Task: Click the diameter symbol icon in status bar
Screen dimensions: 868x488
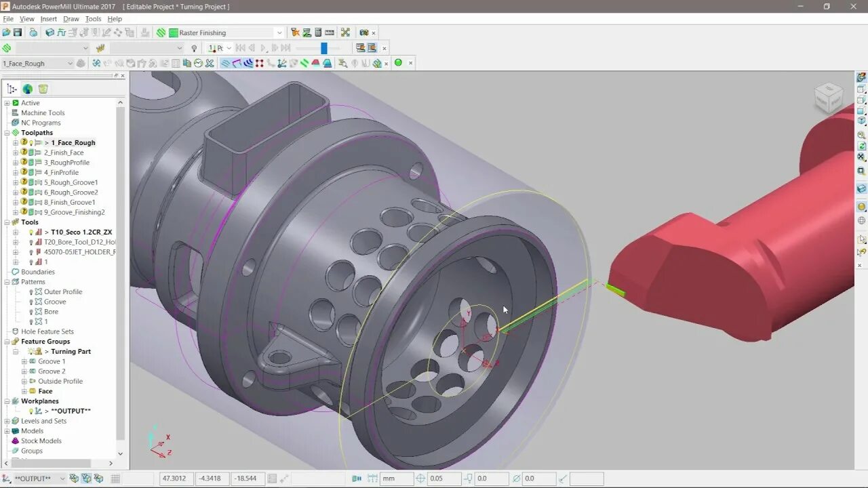Action: (x=517, y=479)
